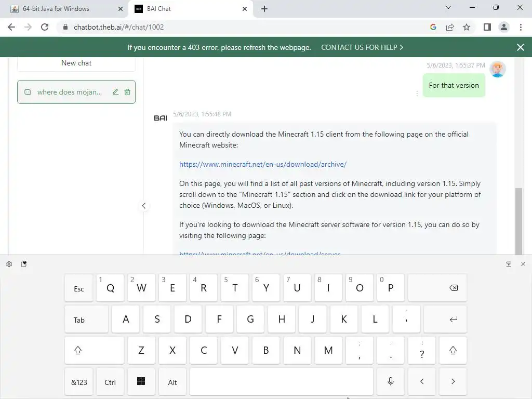
Task: Click CONTACT US FOR HELP link
Action: tap(362, 47)
